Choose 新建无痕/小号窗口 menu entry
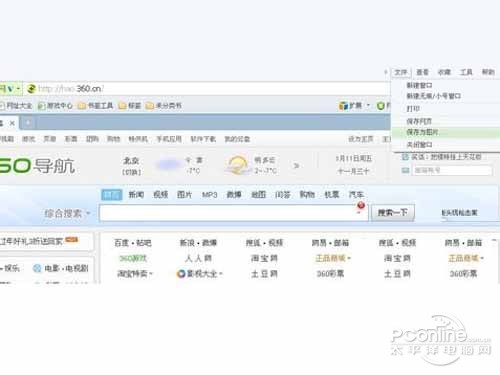Viewport: 500px width, 375px height. pos(446,96)
